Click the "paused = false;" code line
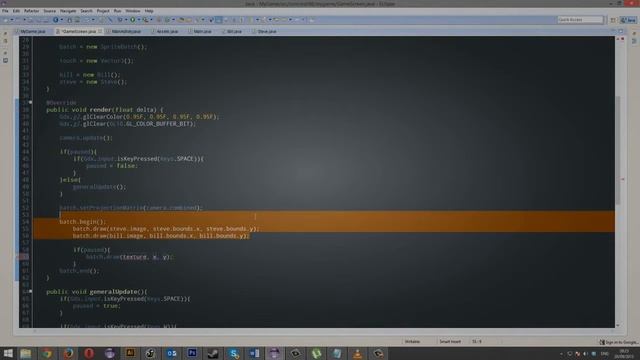This screenshot has width=640, height=360. [x=112, y=166]
